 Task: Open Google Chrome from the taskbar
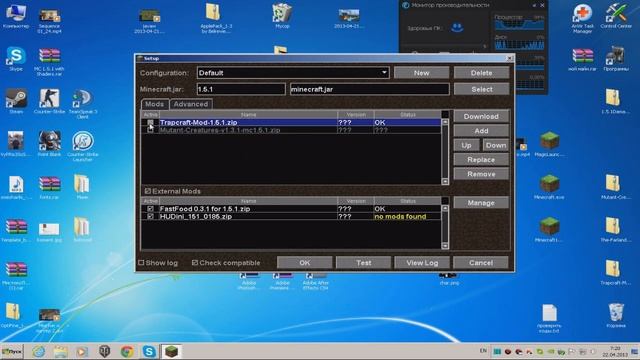(x=127, y=351)
